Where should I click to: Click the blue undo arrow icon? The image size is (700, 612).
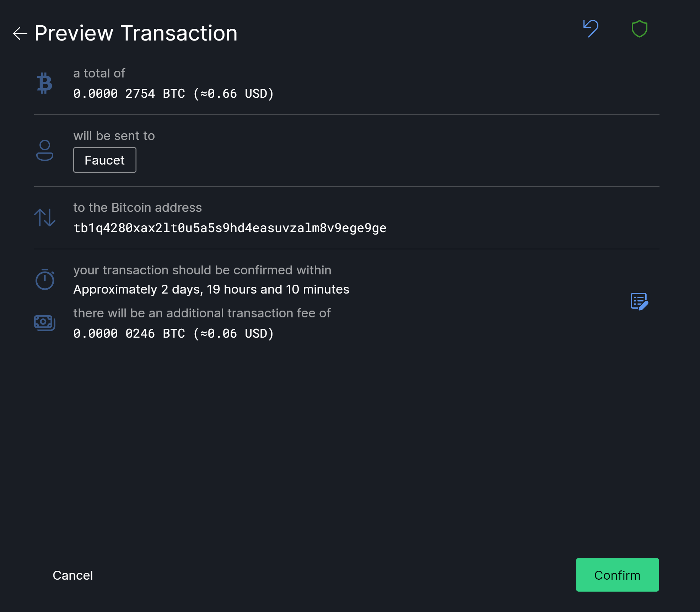pyautogui.click(x=591, y=28)
